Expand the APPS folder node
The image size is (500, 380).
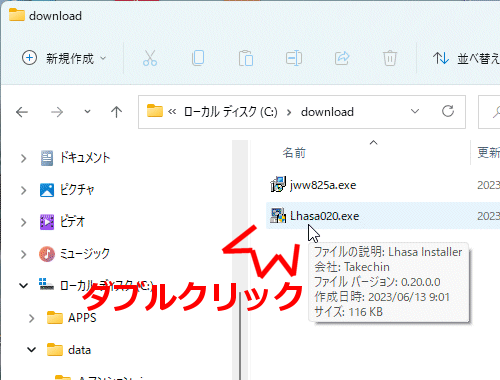click(31, 318)
